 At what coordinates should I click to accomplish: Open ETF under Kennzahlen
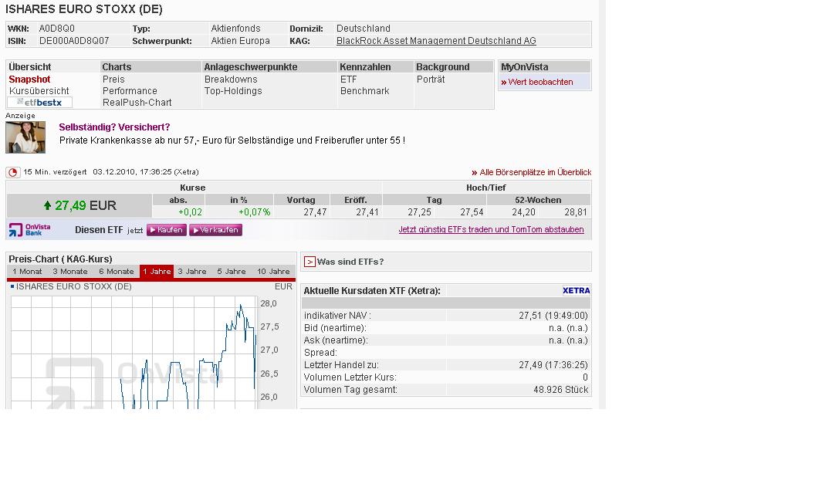point(349,79)
